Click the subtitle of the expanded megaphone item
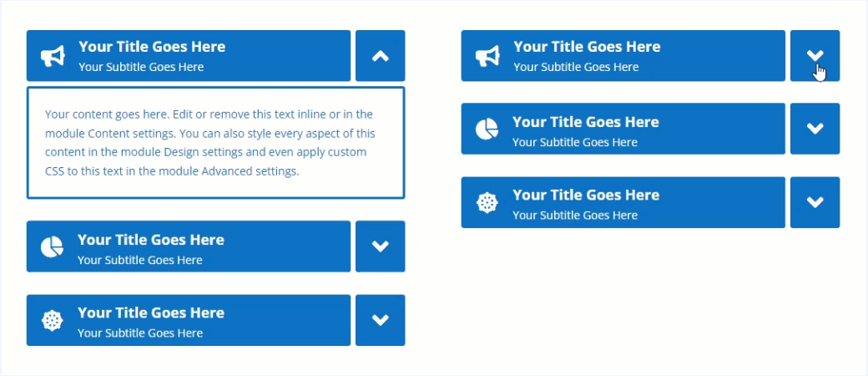Screen dimensions: 868x376 141,67
